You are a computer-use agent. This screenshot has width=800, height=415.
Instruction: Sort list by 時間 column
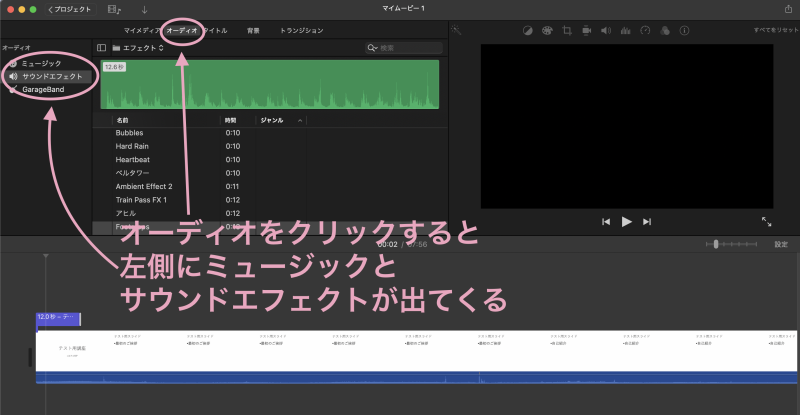click(231, 120)
